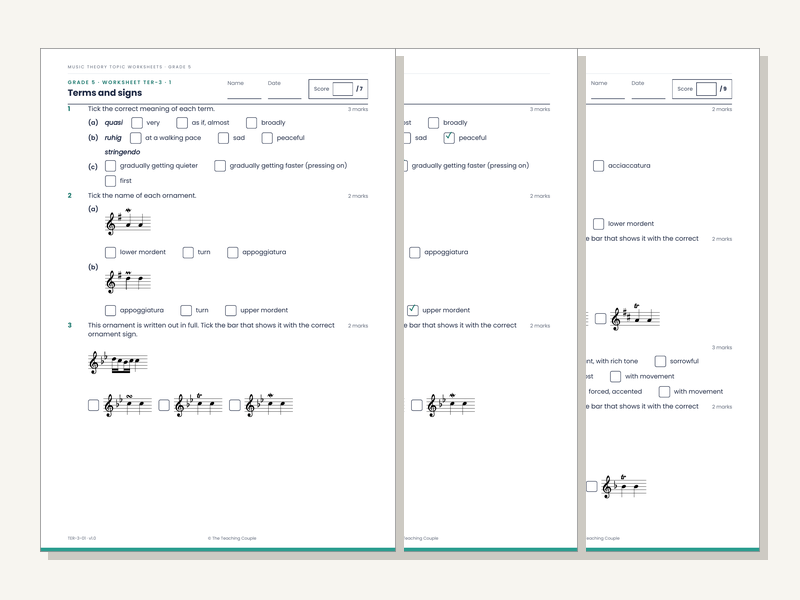Tick 'sad' for ruhig on front page
The height and width of the screenshot is (600, 800).
click(223, 138)
